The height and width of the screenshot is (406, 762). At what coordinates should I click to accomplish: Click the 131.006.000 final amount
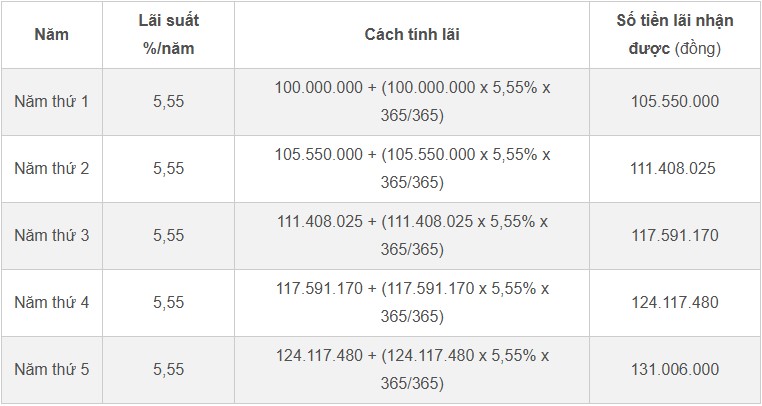[x=674, y=369]
